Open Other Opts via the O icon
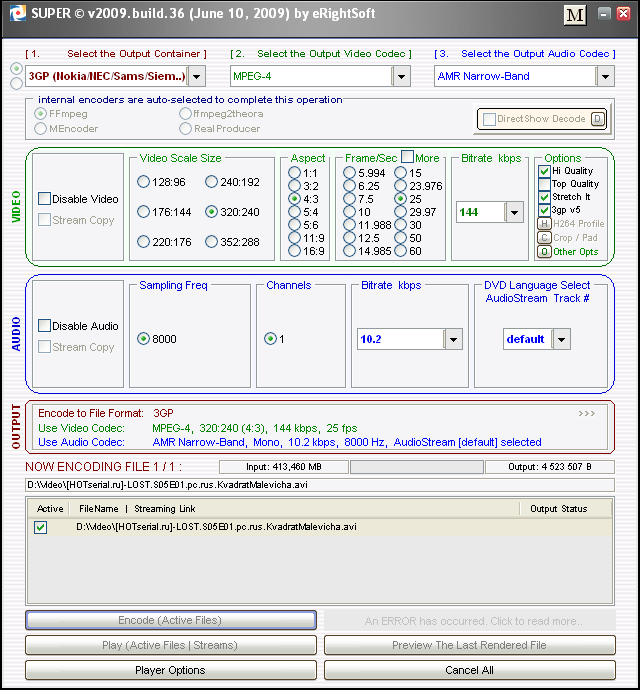The height and width of the screenshot is (690, 640). pyautogui.click(x=545, y=252)
